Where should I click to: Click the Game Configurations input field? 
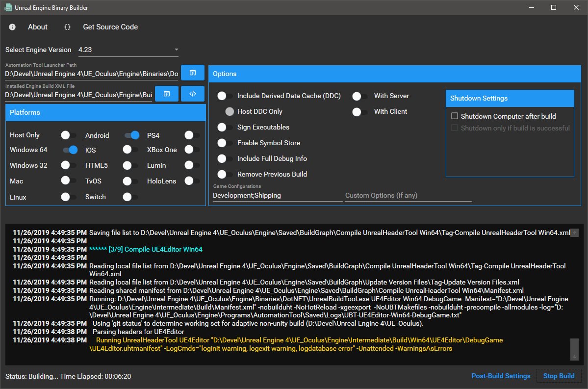278,195
